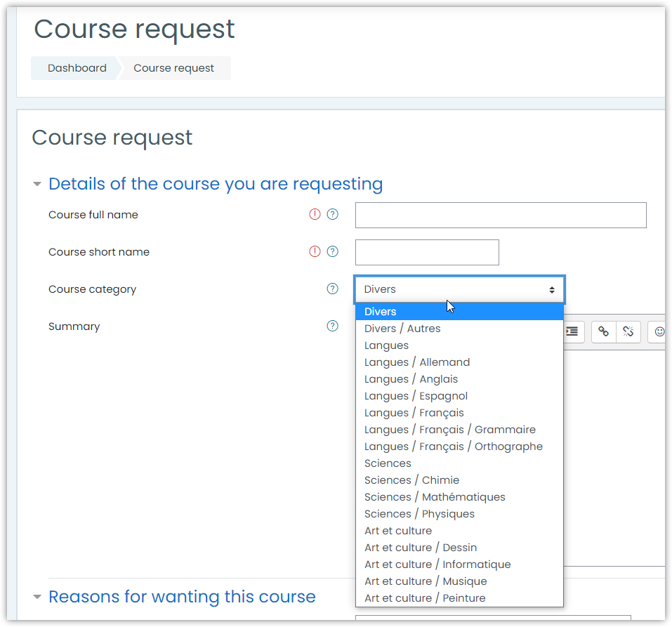Screen dimensions: 672x627
Task: Click Details of the course heading link
Action: (216, 184)
